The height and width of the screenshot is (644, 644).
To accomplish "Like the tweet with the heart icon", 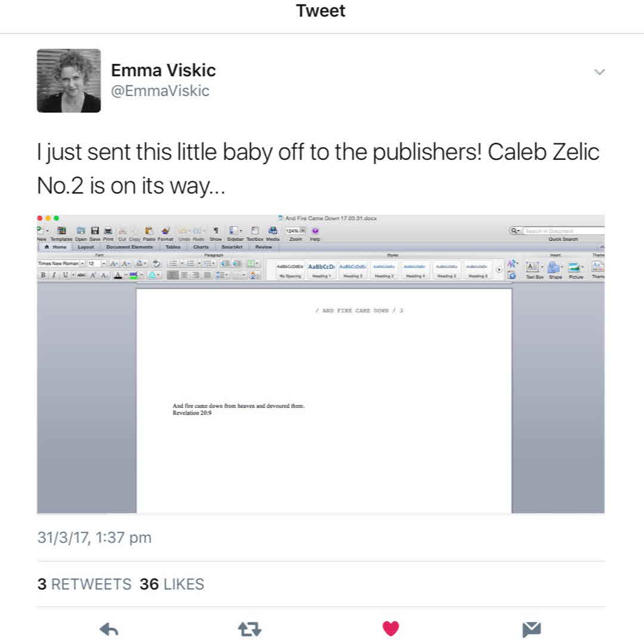I will (x=391, y=628).
